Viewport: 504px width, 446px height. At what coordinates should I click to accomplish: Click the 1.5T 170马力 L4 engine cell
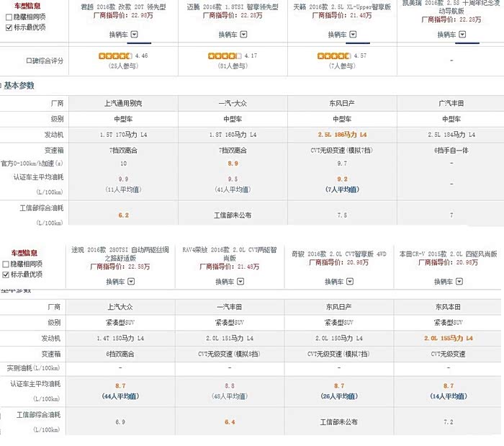pos(123,135)
